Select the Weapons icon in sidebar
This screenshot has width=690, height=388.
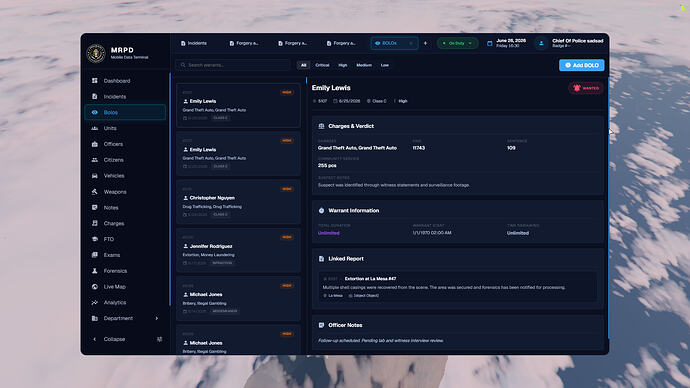pos(95,191)
